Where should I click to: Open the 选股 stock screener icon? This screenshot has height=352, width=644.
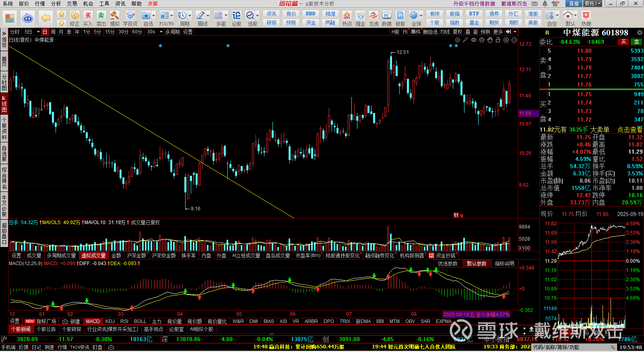(x=250, y=16)
